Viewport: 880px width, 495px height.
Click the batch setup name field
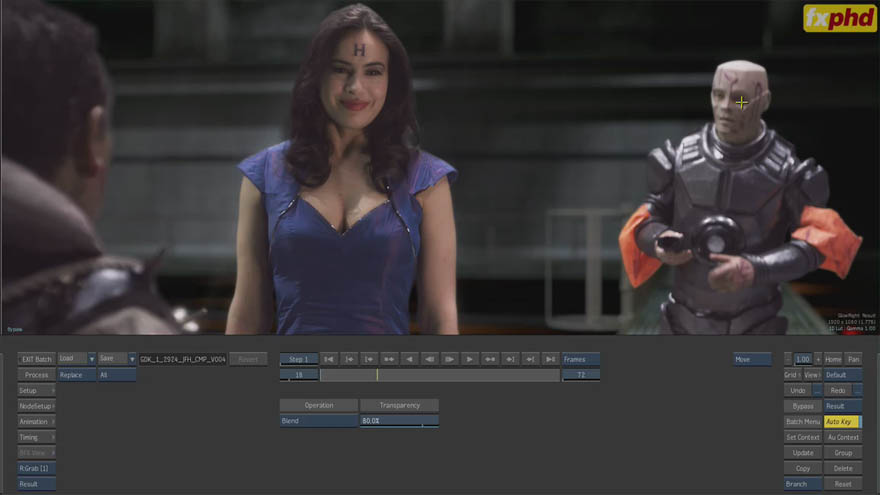[x=183, y=359]
